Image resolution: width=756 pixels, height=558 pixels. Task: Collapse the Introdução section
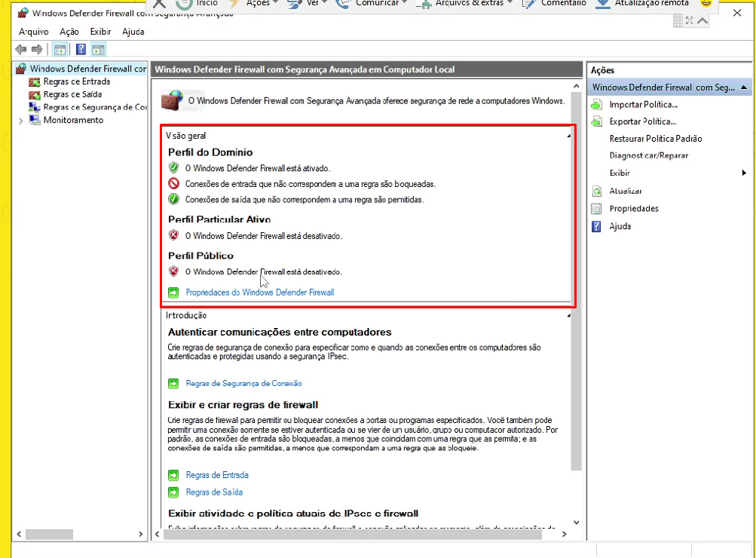(x=568, y=316)
